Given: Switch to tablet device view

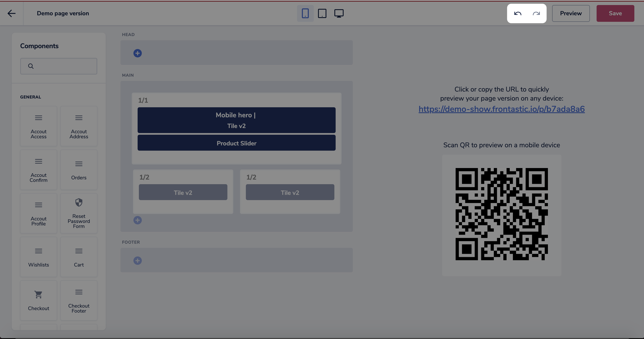Looking at the screenshot, I should pyautogui.click(x=322, y=13).
